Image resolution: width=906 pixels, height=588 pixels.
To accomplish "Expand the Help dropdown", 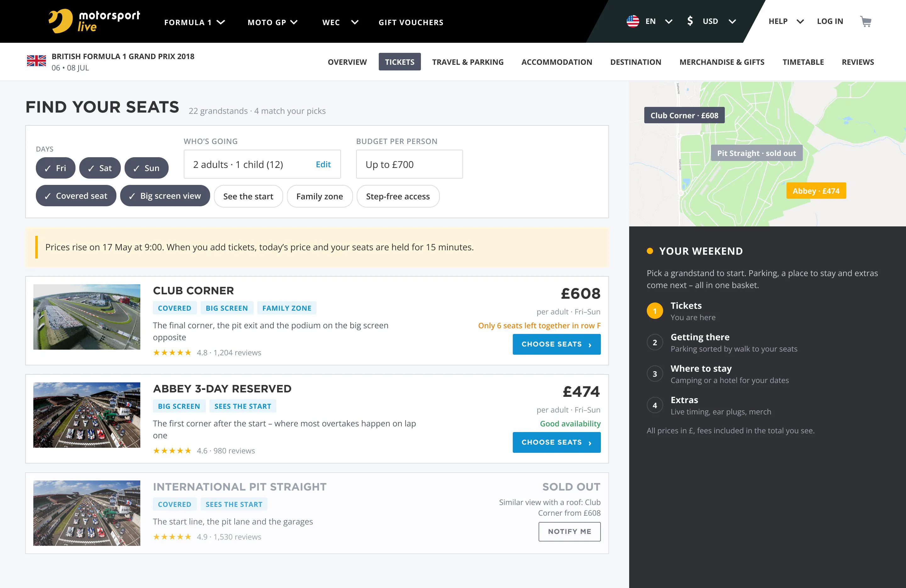I will point(786,21).
